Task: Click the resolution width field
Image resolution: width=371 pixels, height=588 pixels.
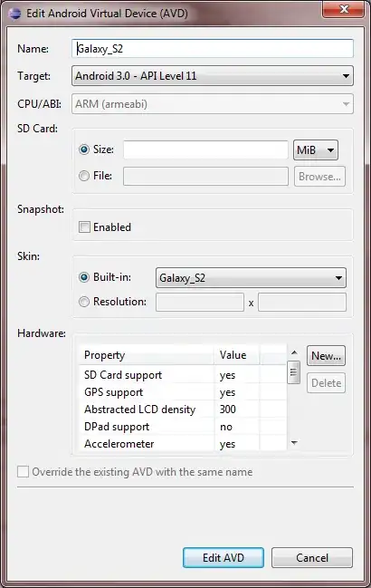Action: pyautogui.click(x=200, y=303)
